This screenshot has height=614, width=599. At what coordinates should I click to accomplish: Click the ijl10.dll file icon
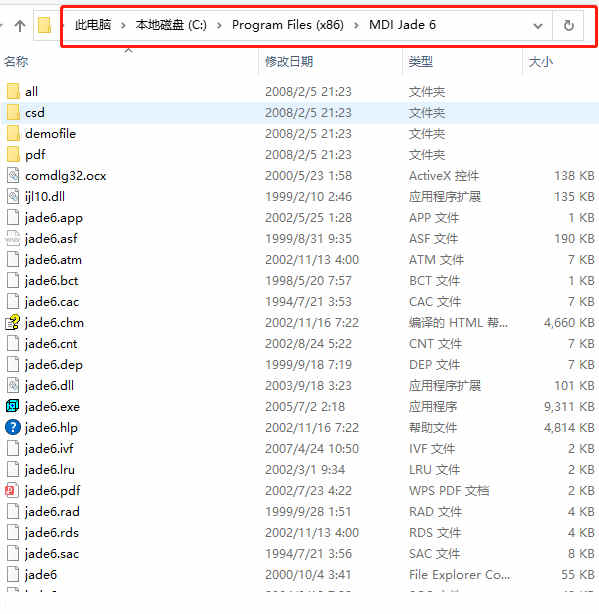[13, 196]
